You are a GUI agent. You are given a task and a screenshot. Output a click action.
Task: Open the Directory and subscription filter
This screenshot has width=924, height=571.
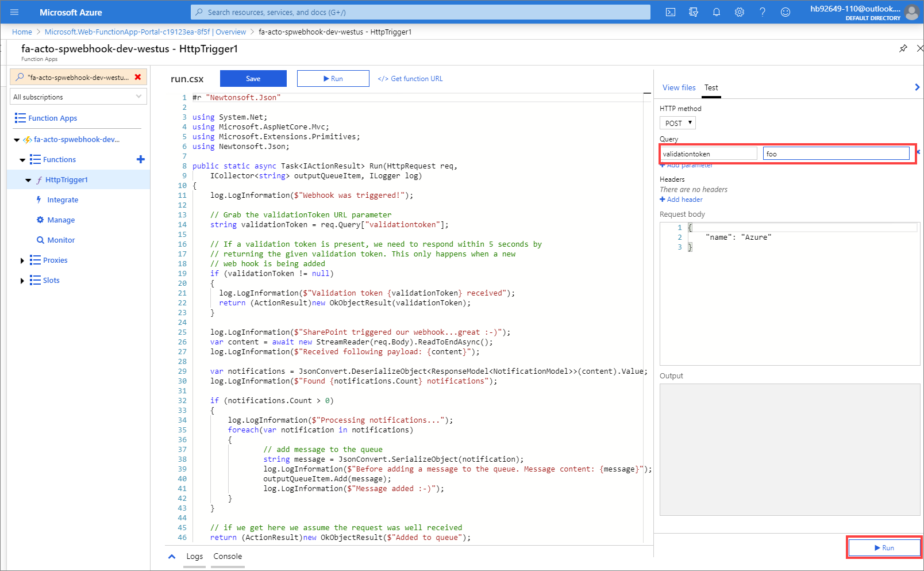694,12
